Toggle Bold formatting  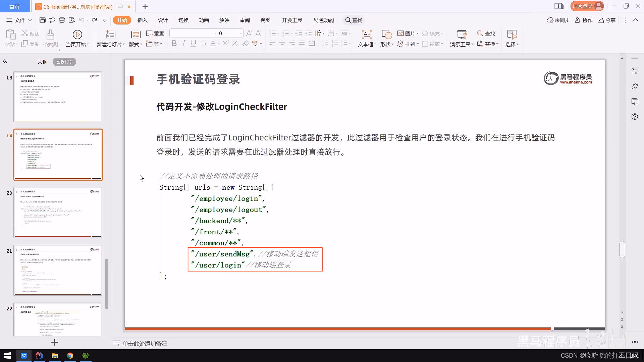pyautogui.click(x=174, y=44)
